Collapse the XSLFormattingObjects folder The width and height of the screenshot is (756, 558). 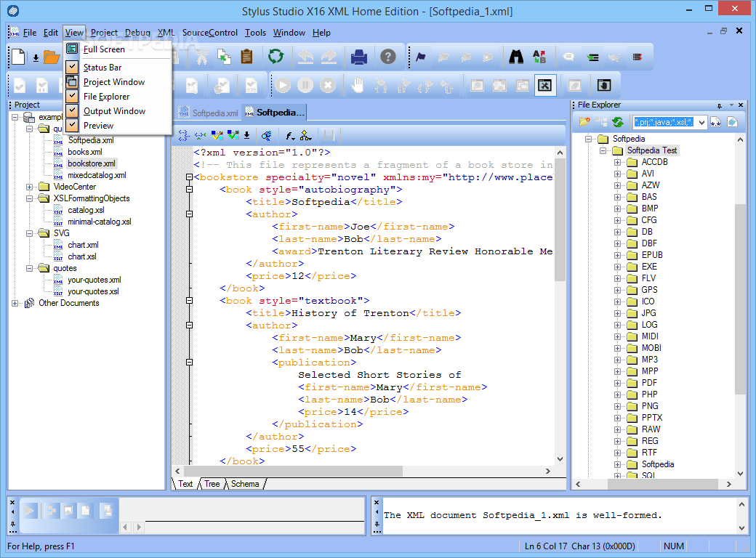pyautogui.click(x=29, y=198)
